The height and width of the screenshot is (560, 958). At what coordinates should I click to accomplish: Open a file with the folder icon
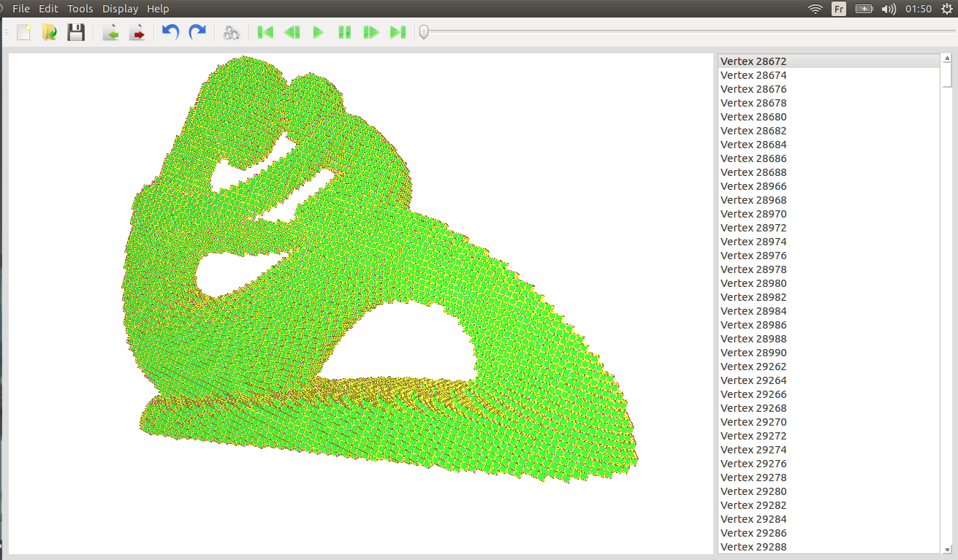(49, 32)
